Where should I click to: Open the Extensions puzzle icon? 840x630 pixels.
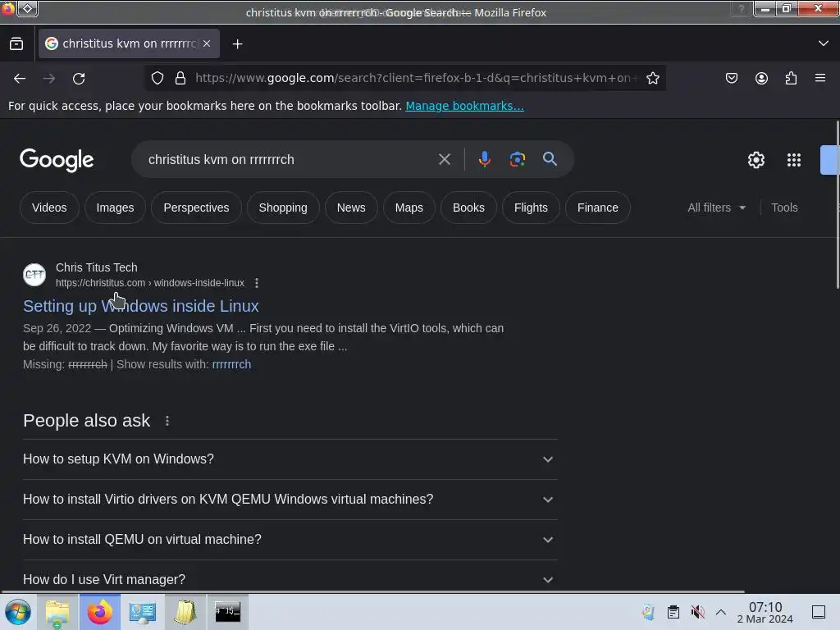pos(791,78)
